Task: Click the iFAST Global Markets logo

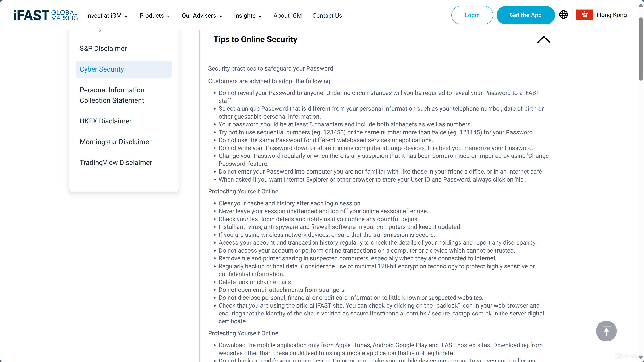Action: (x=46, y=15)
